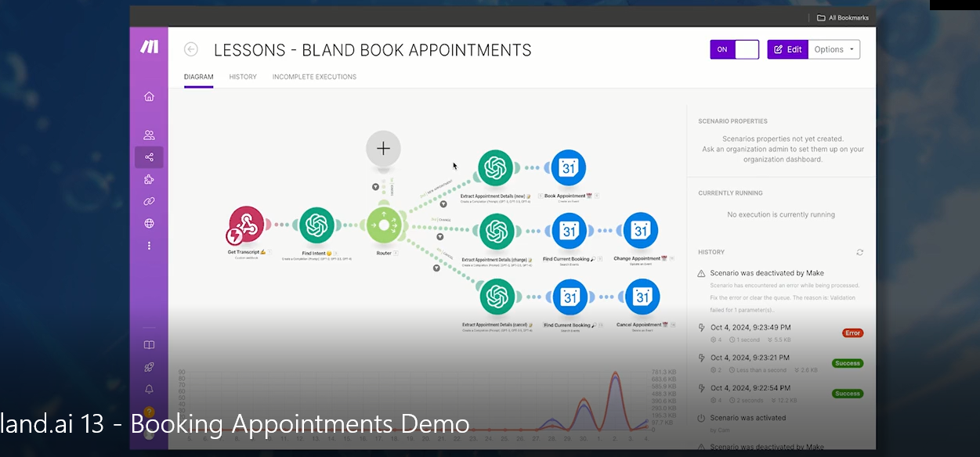
Task: Switch to the History tab
Action: click(243, 77)
